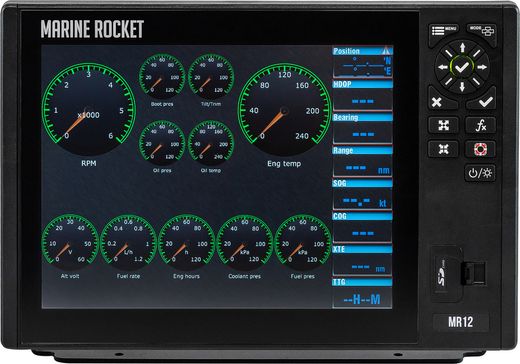The width and height of the screenshot is (520, 364).
Task: Open functions with the fx key
Action: (x=480, y=125)
